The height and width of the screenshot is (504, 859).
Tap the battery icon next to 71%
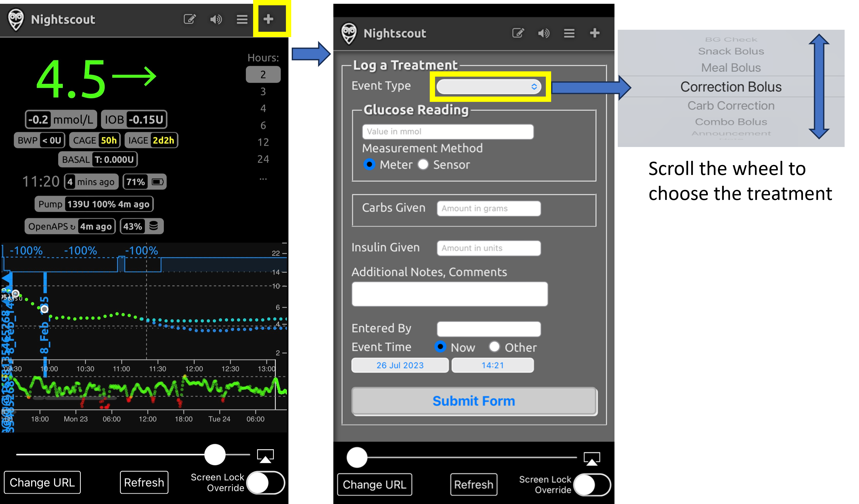pos(157,182)
